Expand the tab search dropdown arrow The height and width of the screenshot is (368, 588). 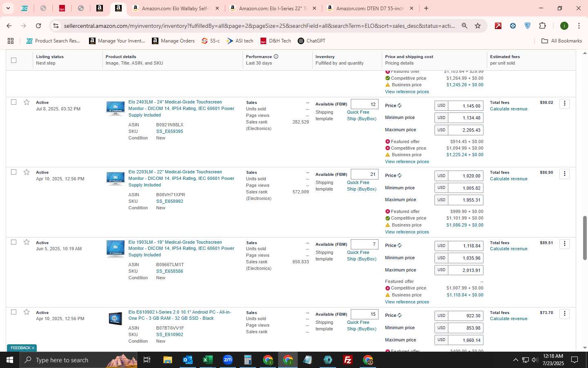coord(8,8)
